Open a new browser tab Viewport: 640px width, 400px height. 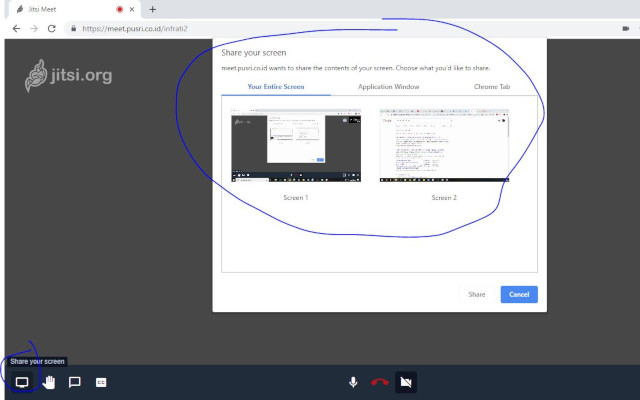153,9
